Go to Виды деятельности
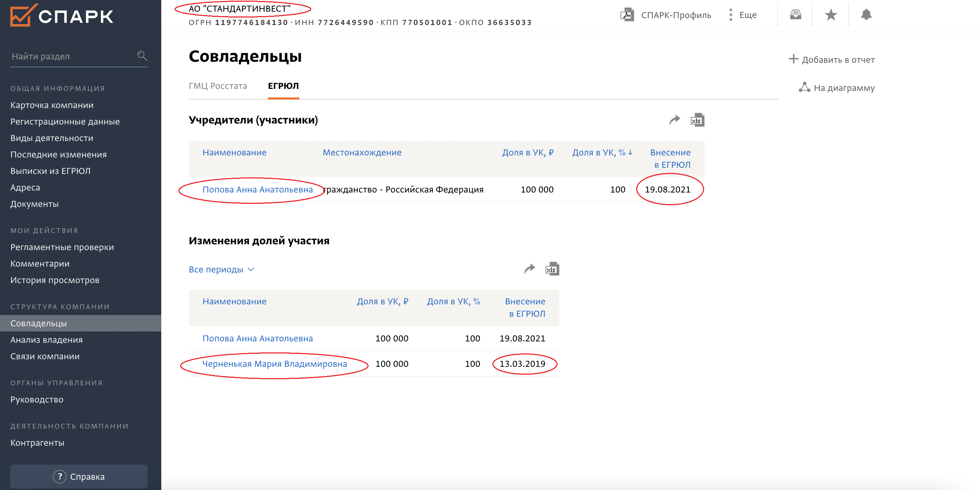The width and height of the screenshot is (980, 490). tap(52, 138)
